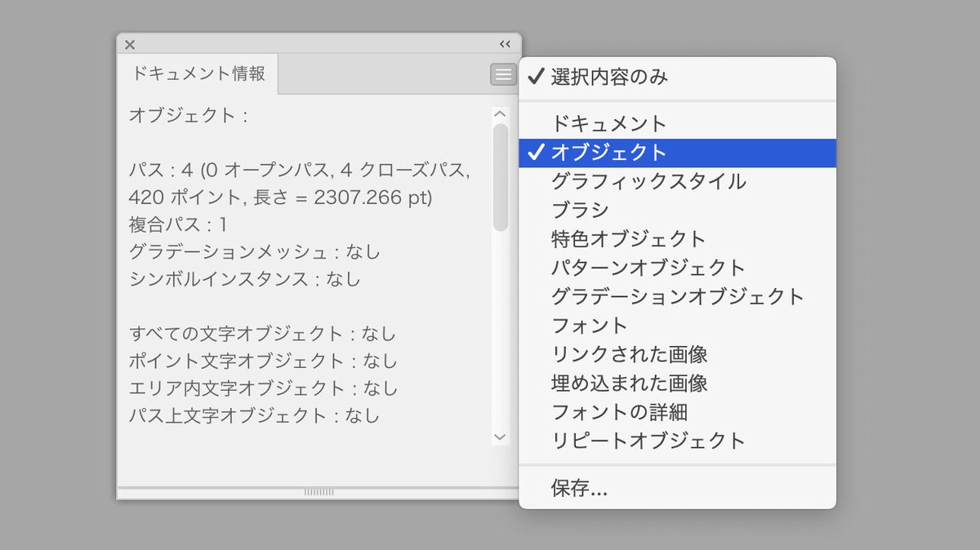Close the ドキュメント情報 panel with X
The image size is (980, 550).
click(x=130, y=45)
